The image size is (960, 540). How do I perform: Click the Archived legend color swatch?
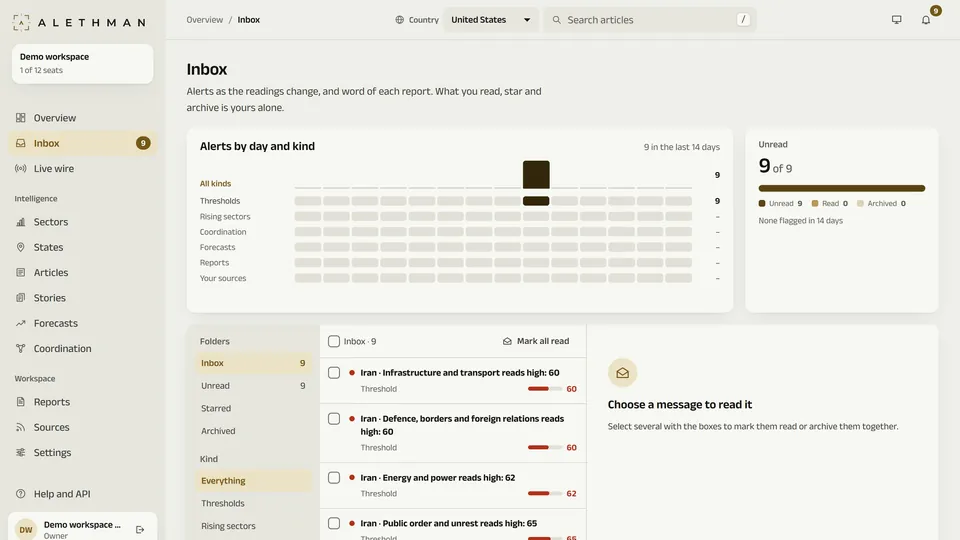point(860,203)
